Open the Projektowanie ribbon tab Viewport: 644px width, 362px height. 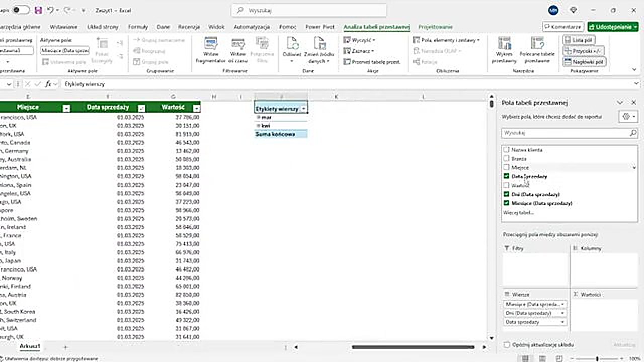[435, 27]
